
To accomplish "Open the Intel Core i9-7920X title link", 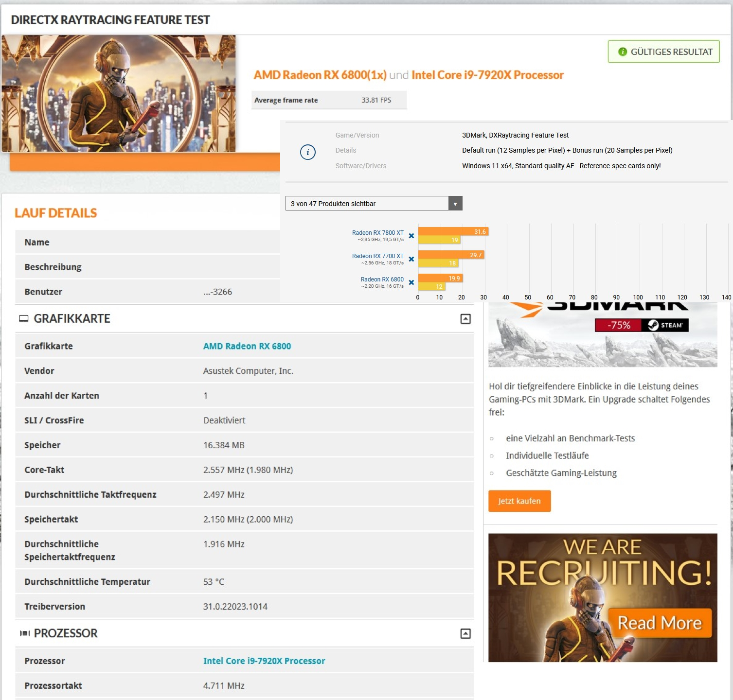I will click(x=488, y=75).
